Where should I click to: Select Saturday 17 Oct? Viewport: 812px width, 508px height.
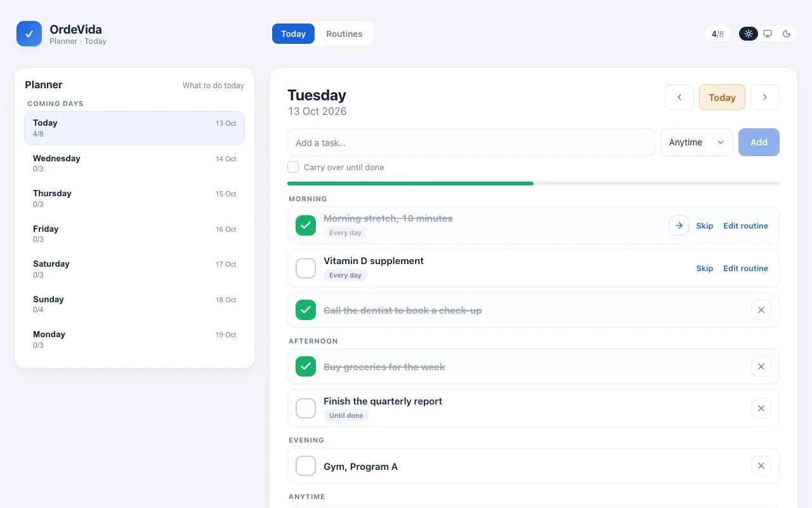tap(134, 269)
